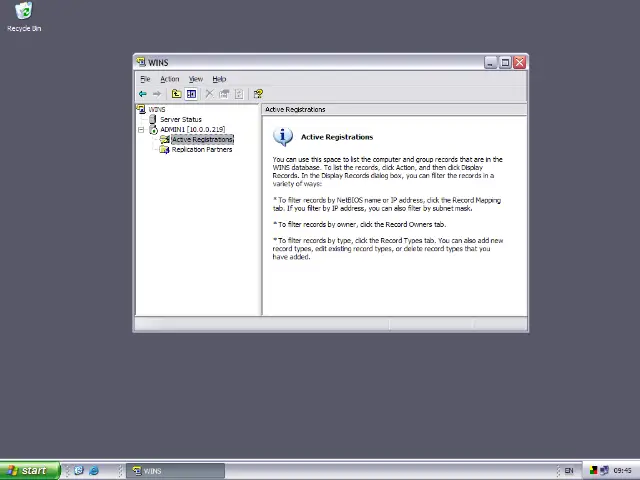Click the taskbar clock showing 09:45
640x480 pixels.
pos(622,471)
